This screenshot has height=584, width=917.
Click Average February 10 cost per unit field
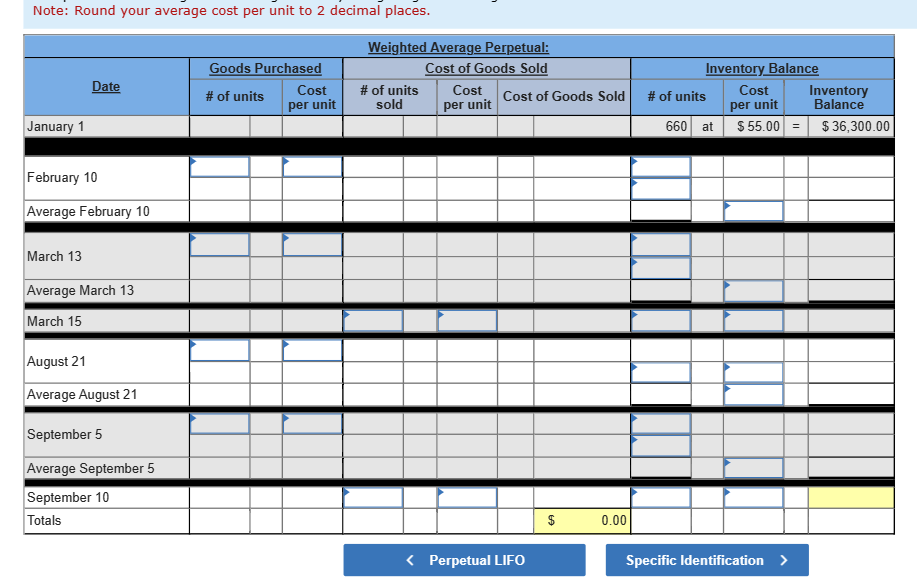click(x=753, y=211)
